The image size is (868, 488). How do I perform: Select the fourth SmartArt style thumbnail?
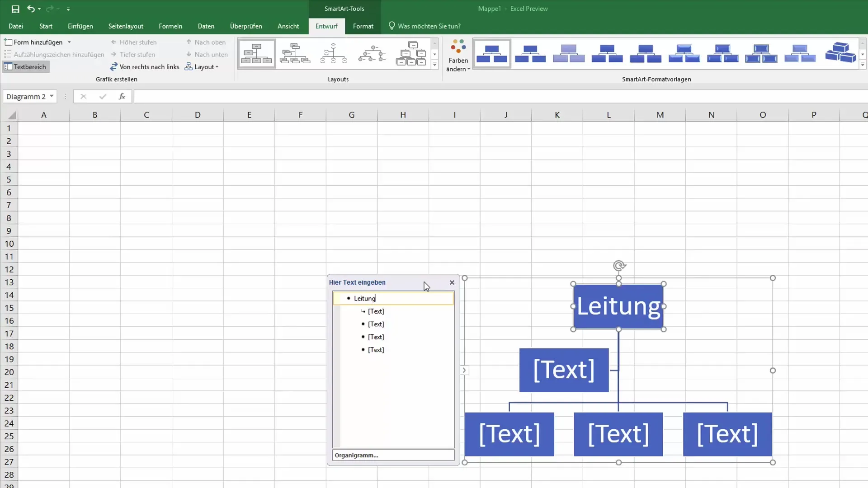tap(607, 54)
